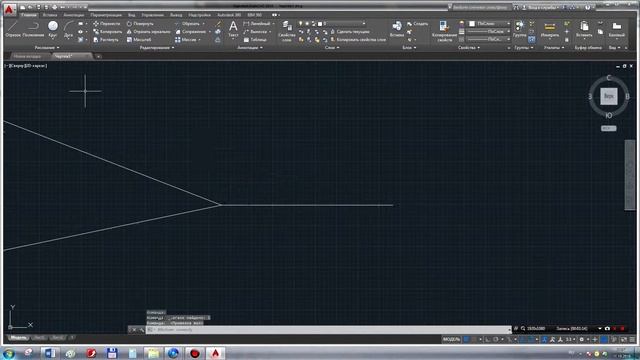Screen dimensions: 640x360
Task: Toggle ortho mode in status bar
Action: pyautogui.click(x=488, y=339)
